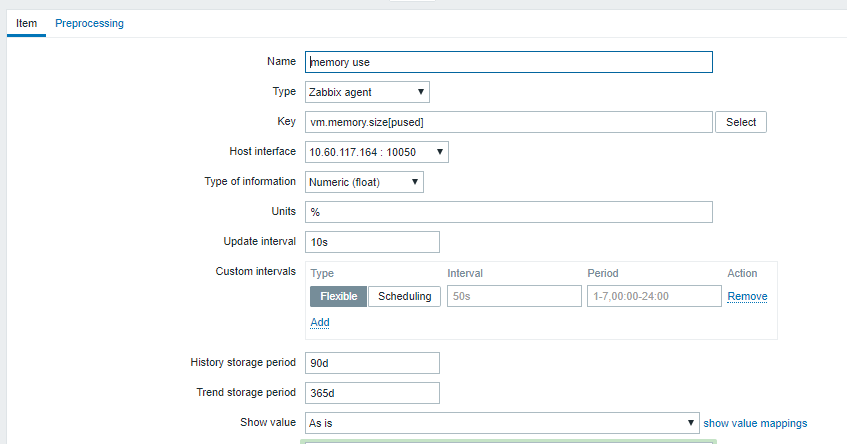Open the Item tab

[x=26, y=23]
